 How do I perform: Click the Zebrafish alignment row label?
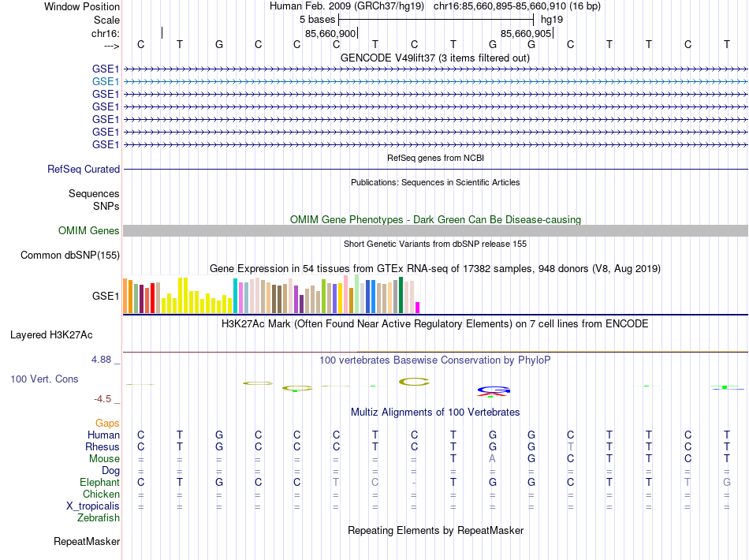99,517
